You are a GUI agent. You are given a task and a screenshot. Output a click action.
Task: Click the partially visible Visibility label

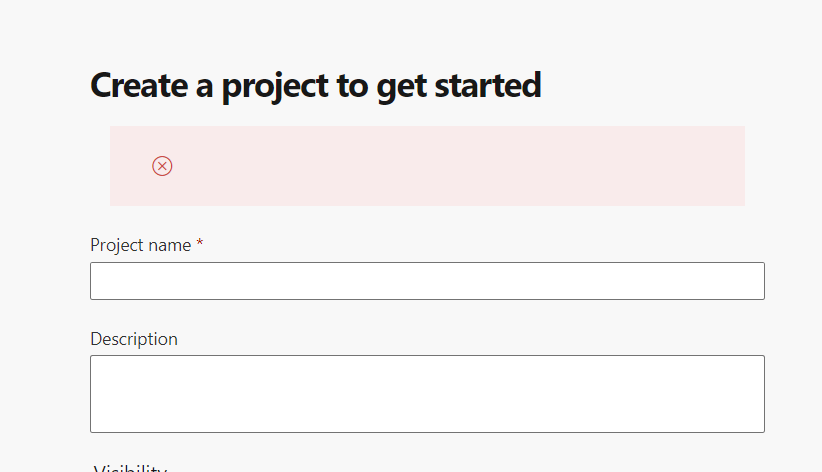point(130,468)
